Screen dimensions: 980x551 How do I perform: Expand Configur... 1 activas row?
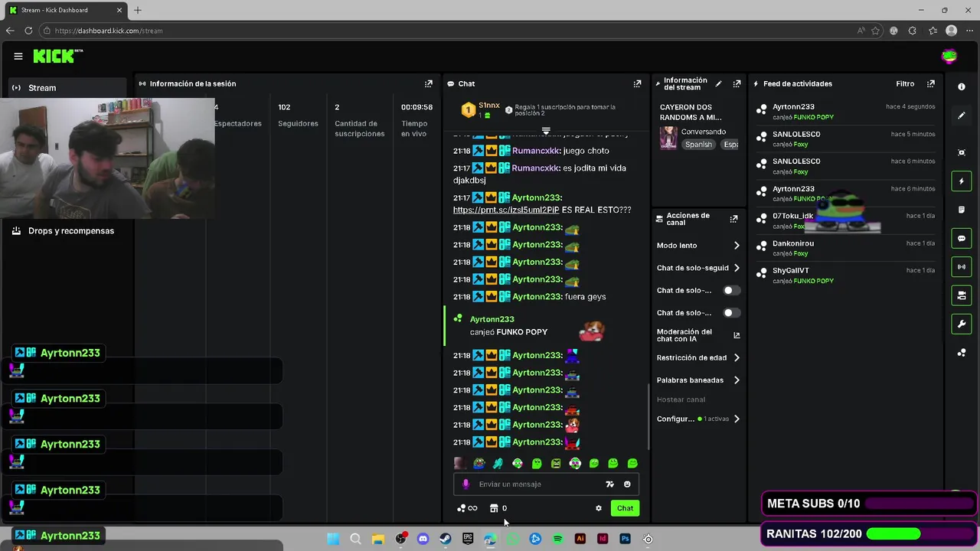(697, 419)
